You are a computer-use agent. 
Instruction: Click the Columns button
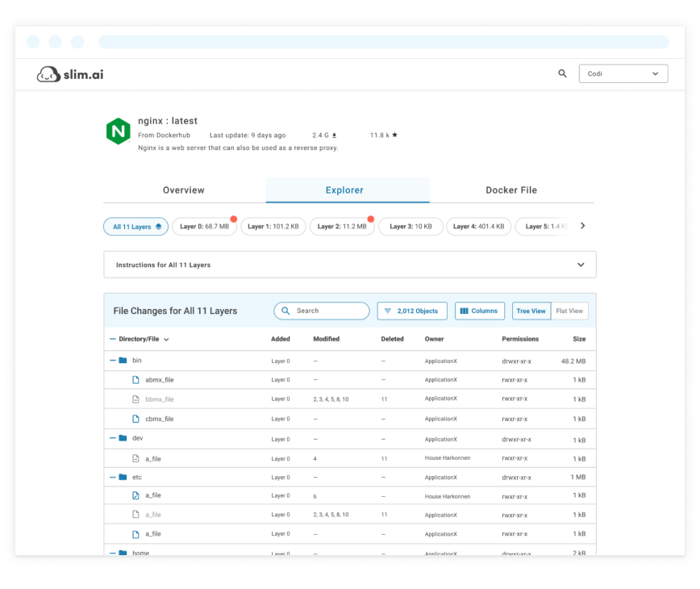pos(480,311)
